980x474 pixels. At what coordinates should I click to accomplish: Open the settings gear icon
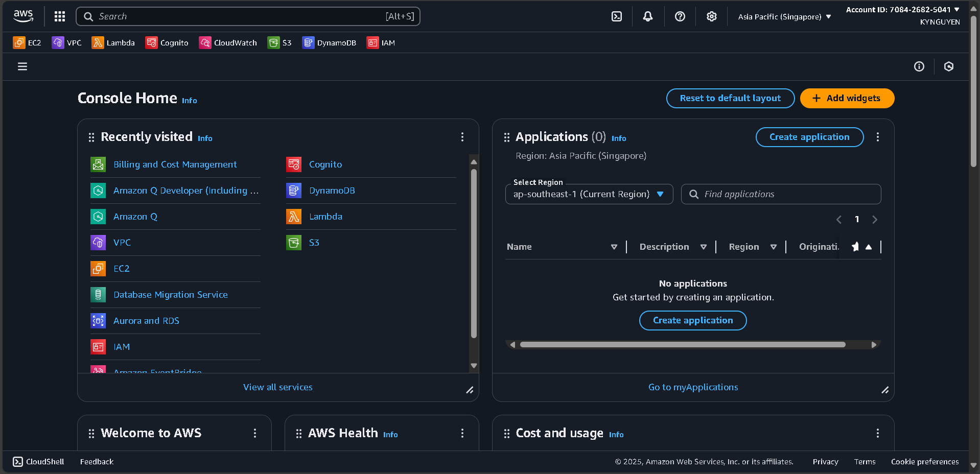coord(711,16)
